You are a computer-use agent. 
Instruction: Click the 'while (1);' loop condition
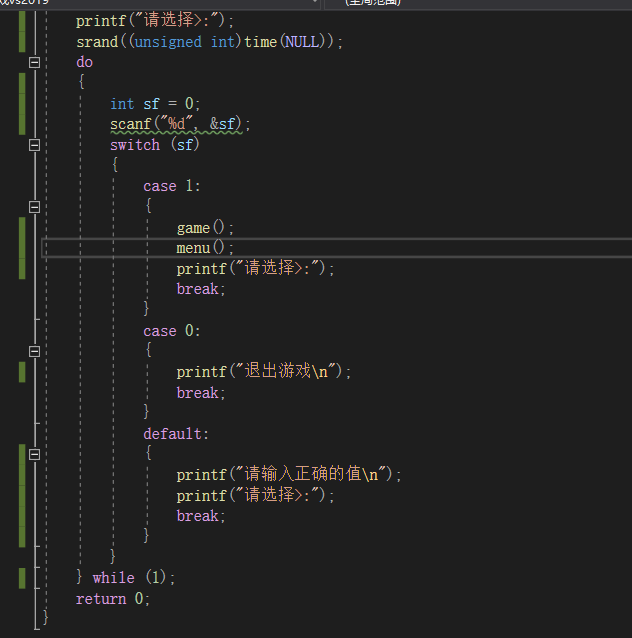click(x=134, y=578)
